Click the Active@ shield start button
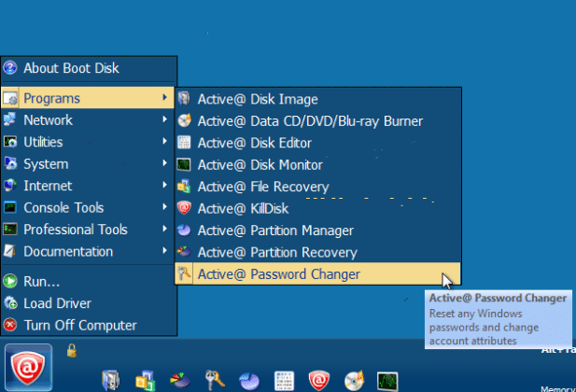The width and height of the screenshot is (576, 392). [28, 368]
